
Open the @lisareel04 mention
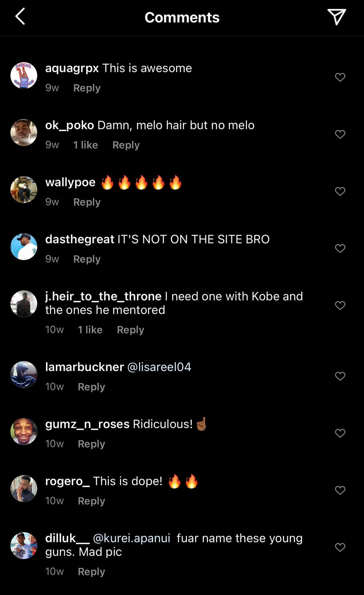159,367
